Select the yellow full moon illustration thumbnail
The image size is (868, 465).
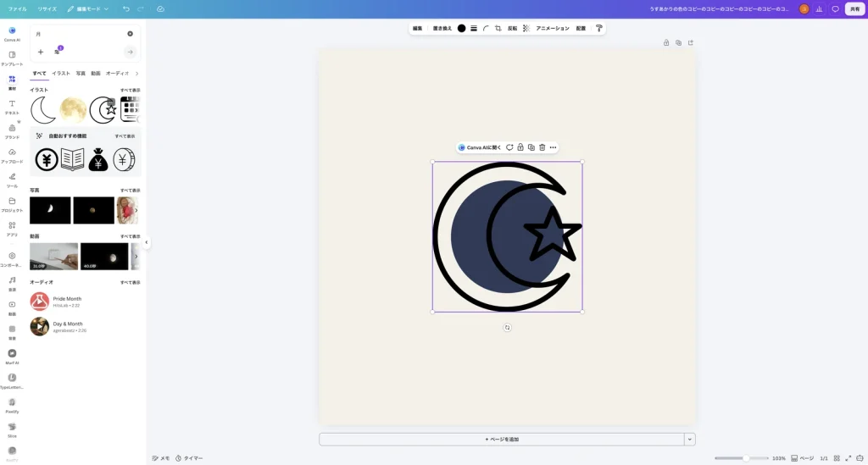tap(73, 110)
